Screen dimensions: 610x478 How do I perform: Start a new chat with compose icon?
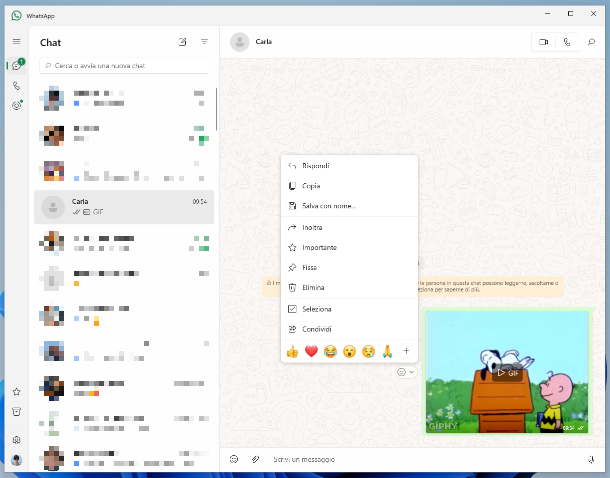(182, 42)
